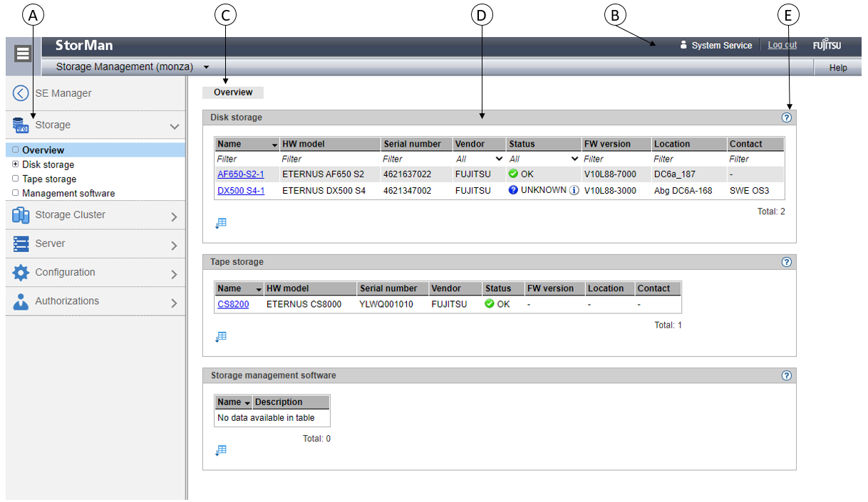Click the Serial number header in Disk storage
Screen dimensions: 868x502
(x=417, y=144)
